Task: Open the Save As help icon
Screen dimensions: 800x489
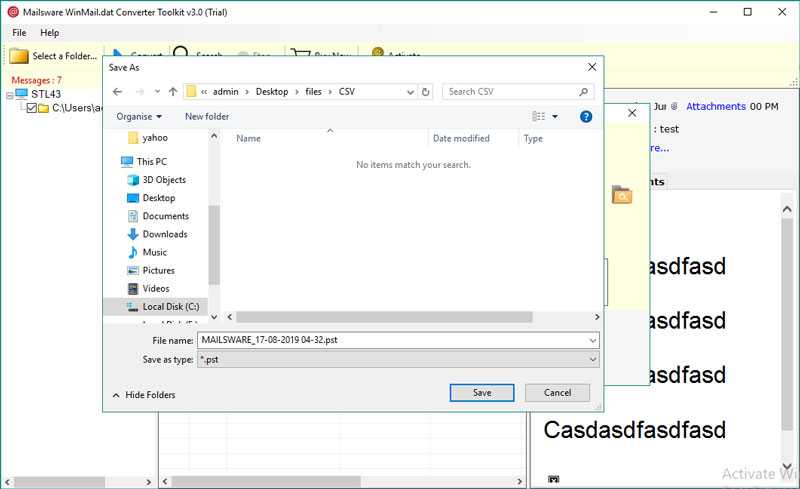Action: (x=586, y=117)
